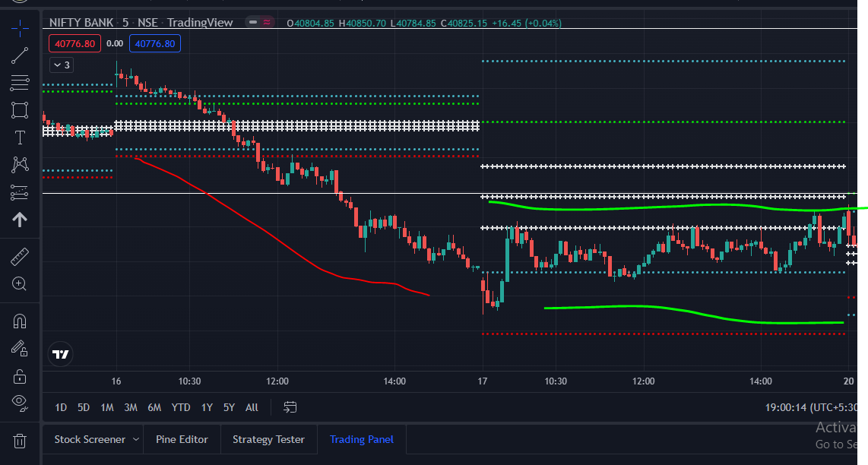
Task: Set chart range to YTD
Action: pyautogui.click(x=181, y=407)
